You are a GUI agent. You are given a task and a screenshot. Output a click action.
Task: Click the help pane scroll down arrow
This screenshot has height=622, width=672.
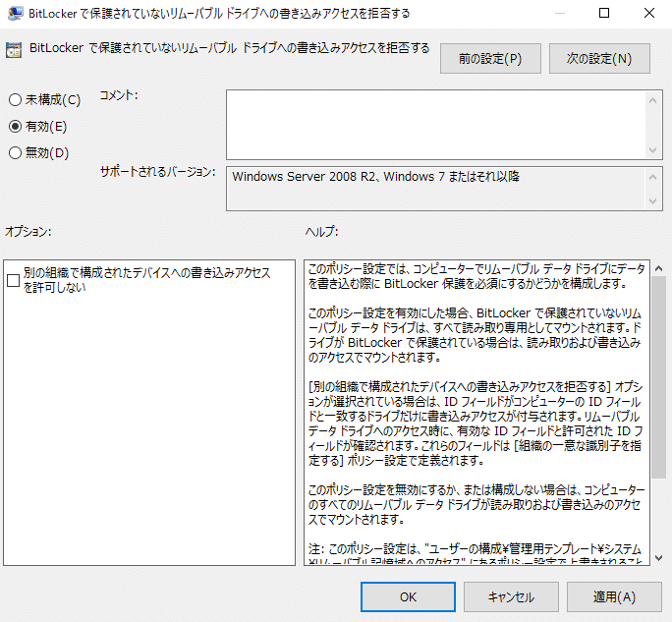658,558
